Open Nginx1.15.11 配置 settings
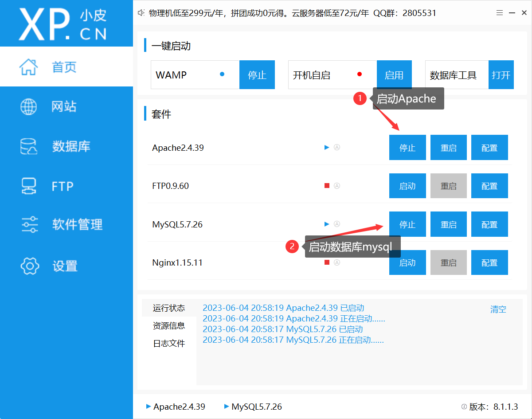 (489, 262)
